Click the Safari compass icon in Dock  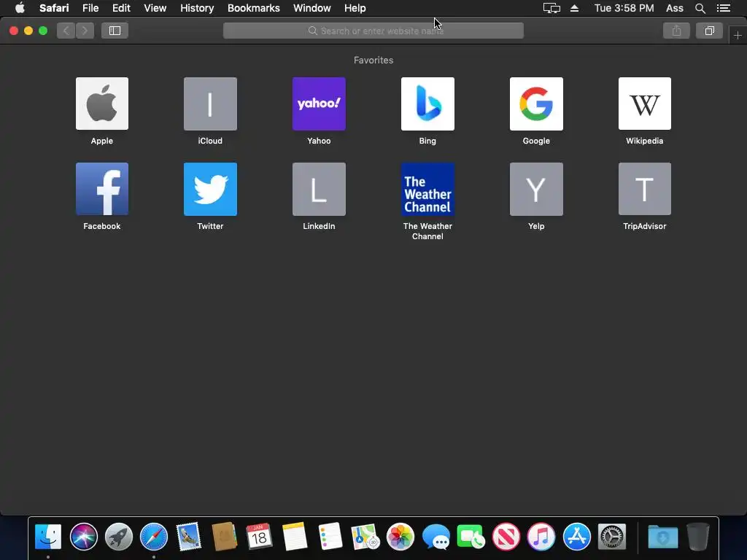click(x=154, y=537)
